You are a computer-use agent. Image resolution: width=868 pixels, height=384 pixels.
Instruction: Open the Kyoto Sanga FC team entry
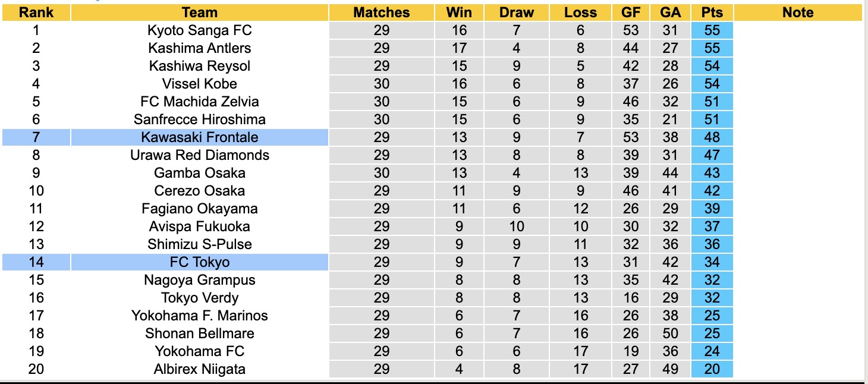pos(200,30)
